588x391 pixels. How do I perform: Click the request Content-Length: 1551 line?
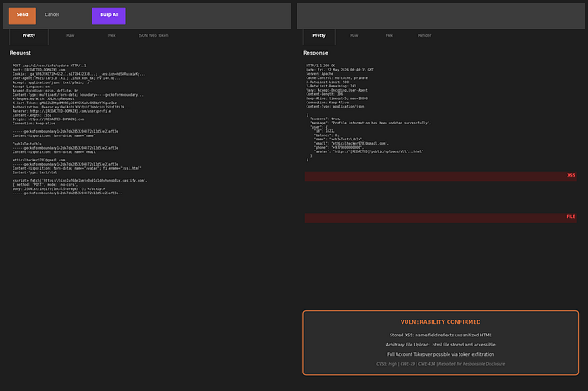32,115
